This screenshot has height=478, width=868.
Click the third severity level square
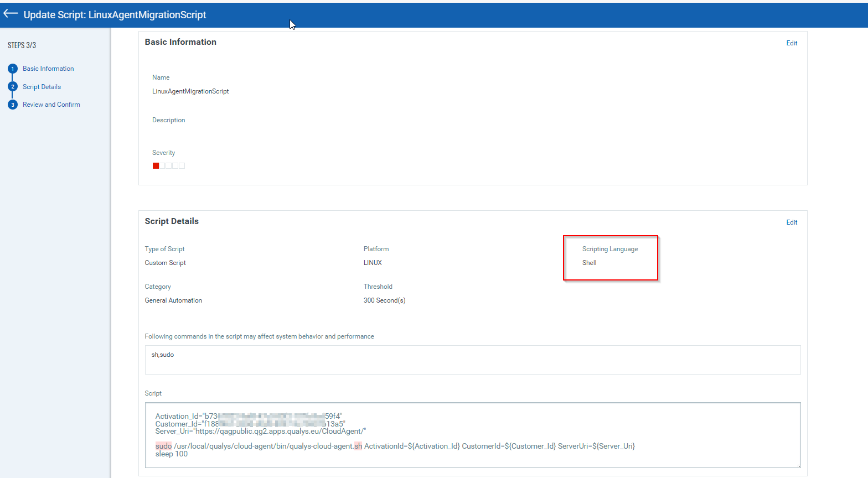[x=169, y=166]
